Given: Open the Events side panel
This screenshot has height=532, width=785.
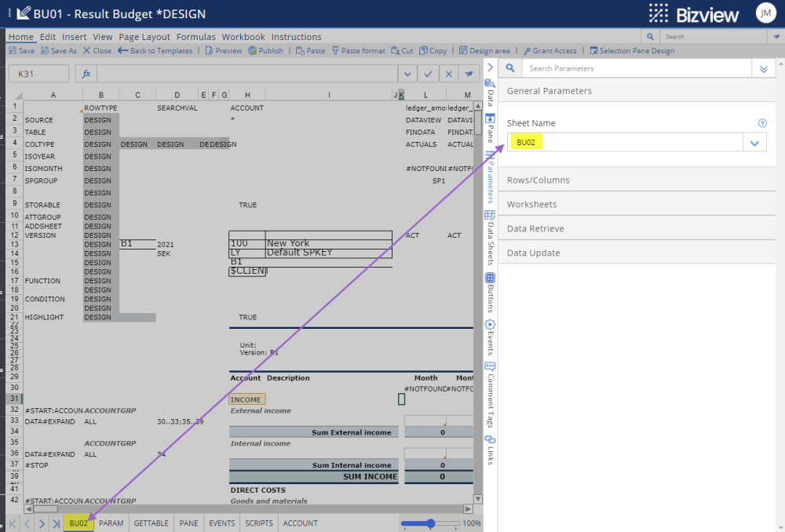Looking at the screenshot, I should pyautogui.click(x=490, y=337).
